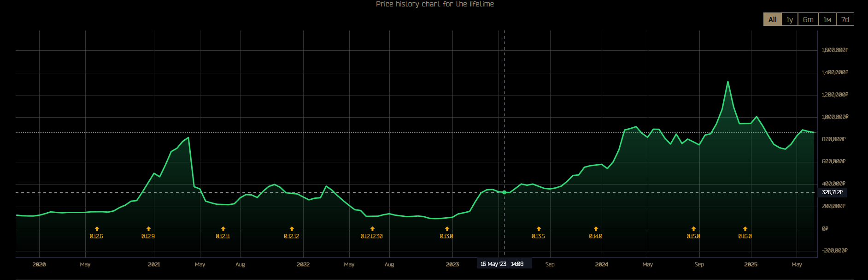Click the 2020 year label
This screenshot has height=280, width=868.
[39, 264]
